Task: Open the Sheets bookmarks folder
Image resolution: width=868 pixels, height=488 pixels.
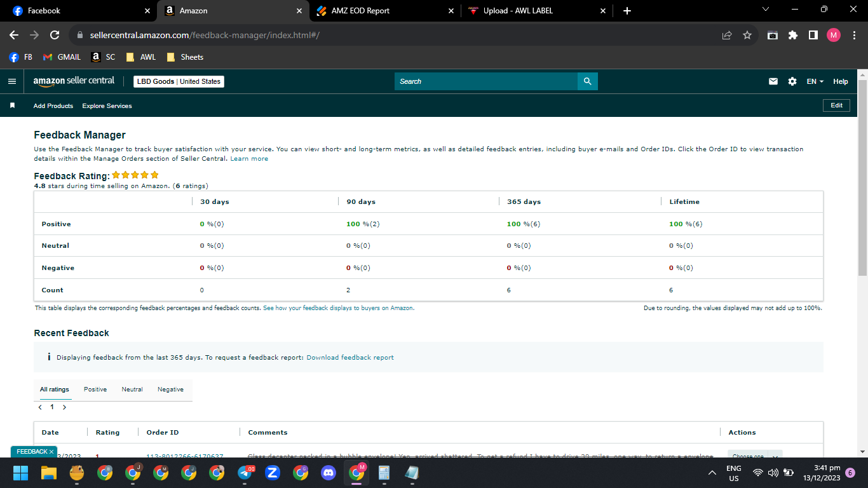Action: pyautogui.click(x=185, y=57)
